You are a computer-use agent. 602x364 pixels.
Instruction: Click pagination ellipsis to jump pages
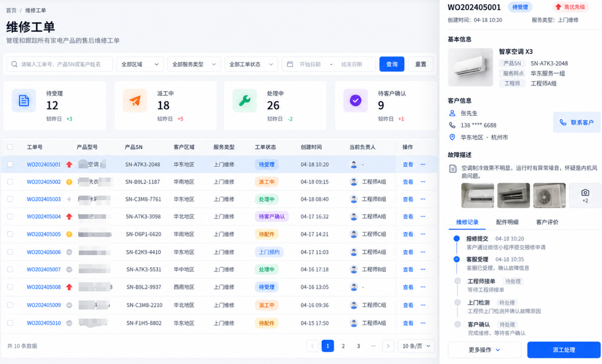(373, 346)
